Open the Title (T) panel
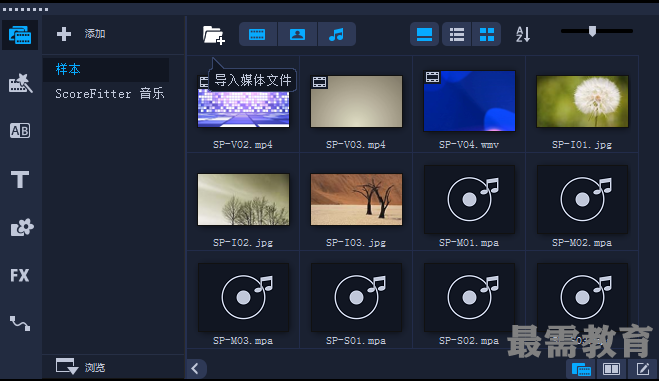Screen dimensions: 659x381 click(20, 179)
